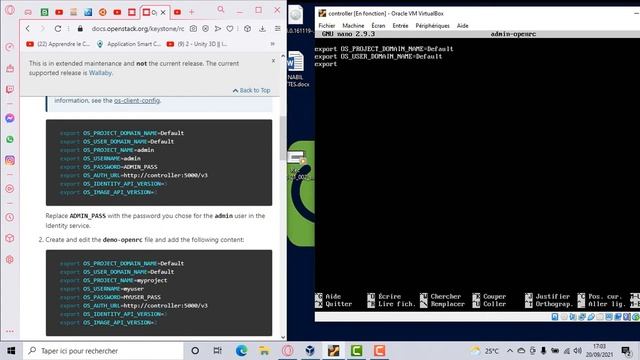Open the Windows Start menu
Image resolution: width=640 pixels, height=360 pixels.
11,351
